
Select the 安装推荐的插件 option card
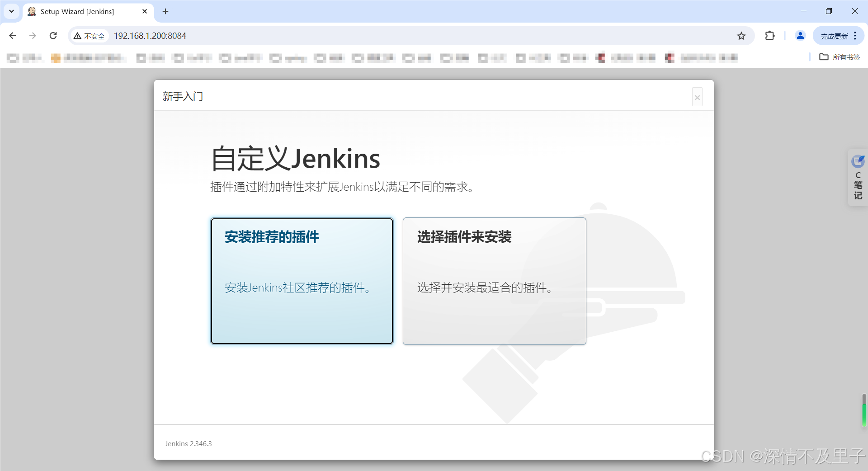302,281
